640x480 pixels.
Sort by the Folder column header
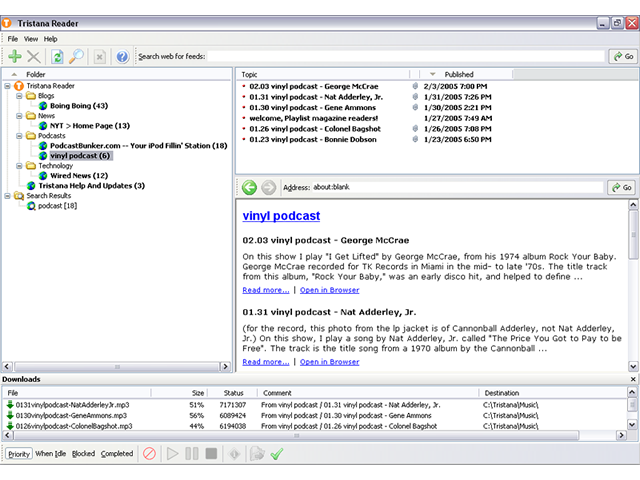coord(117,74)
